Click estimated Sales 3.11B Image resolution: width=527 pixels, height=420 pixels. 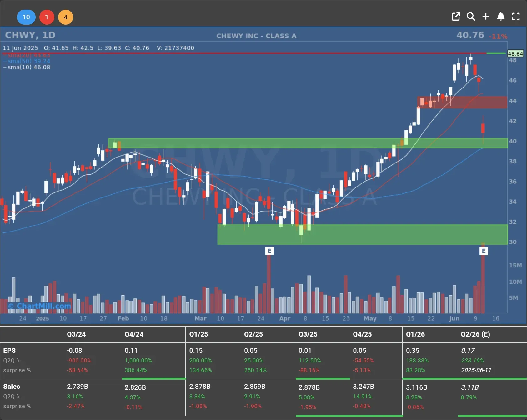(x=470, y=387)
